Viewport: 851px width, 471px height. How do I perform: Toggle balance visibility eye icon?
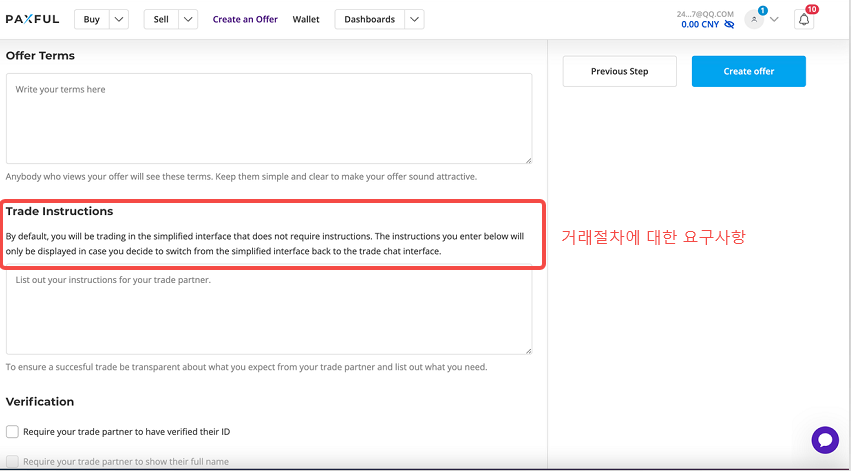(x=729, y=24)
